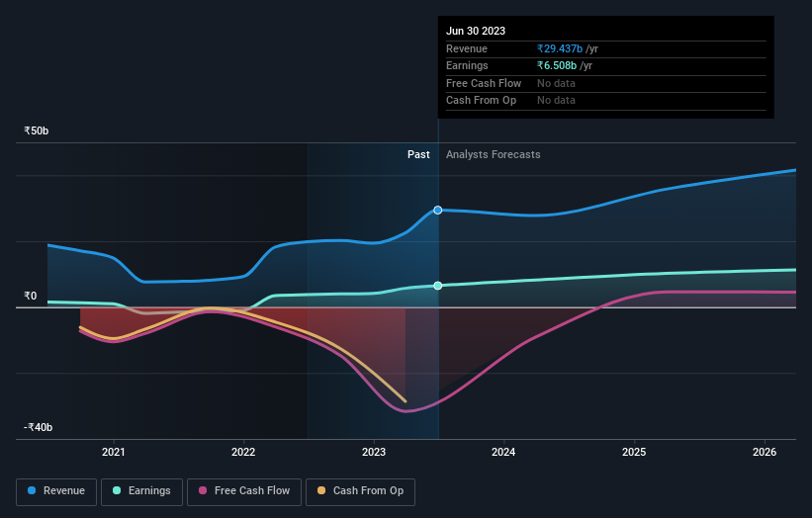Click the ₹50b y-axis label
This screenshot has width=812, height=518.
point(37,130)
